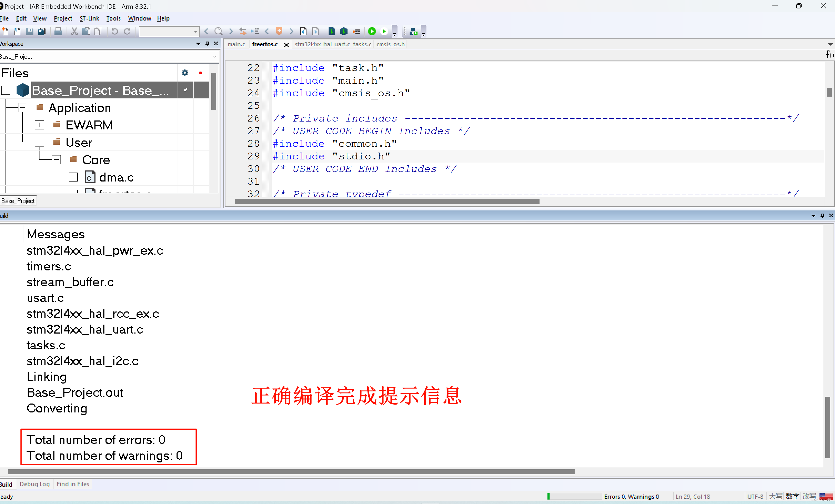Open the Workspace panel options arrow
The width and height of the screenshot is (835, 504).
click(x=198, y=44)
